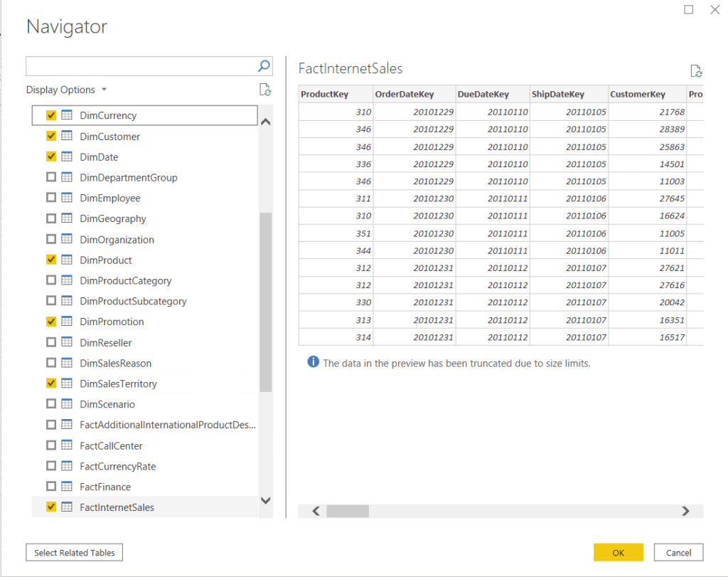728x577 pixels.
Task: Click the table icon beside DimEmployee
Action: (x=68, y=198)
